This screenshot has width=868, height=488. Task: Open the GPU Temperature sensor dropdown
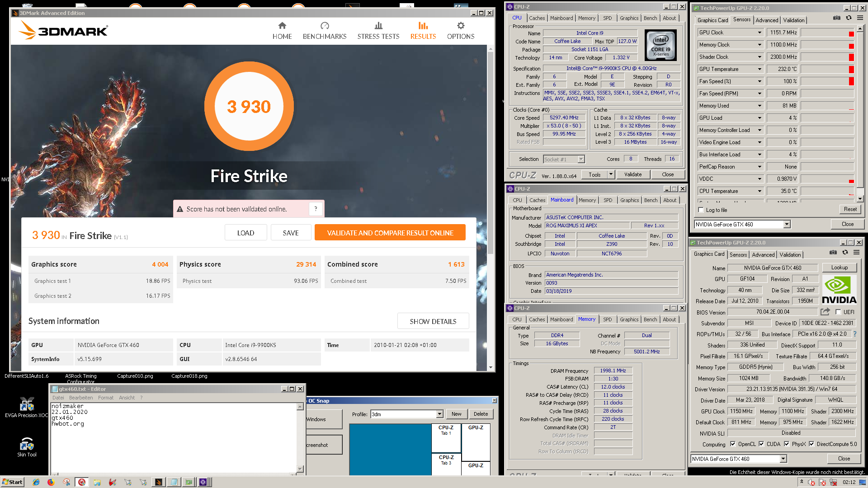(x=759, y=69)
